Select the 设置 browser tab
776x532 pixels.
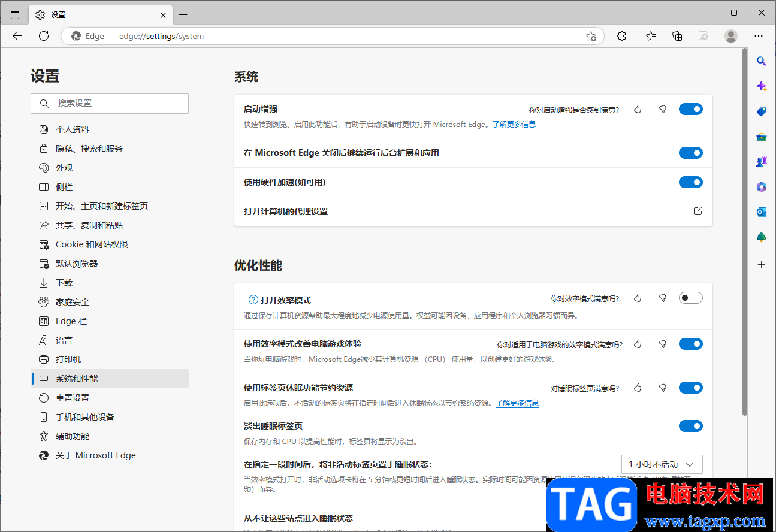101,14
